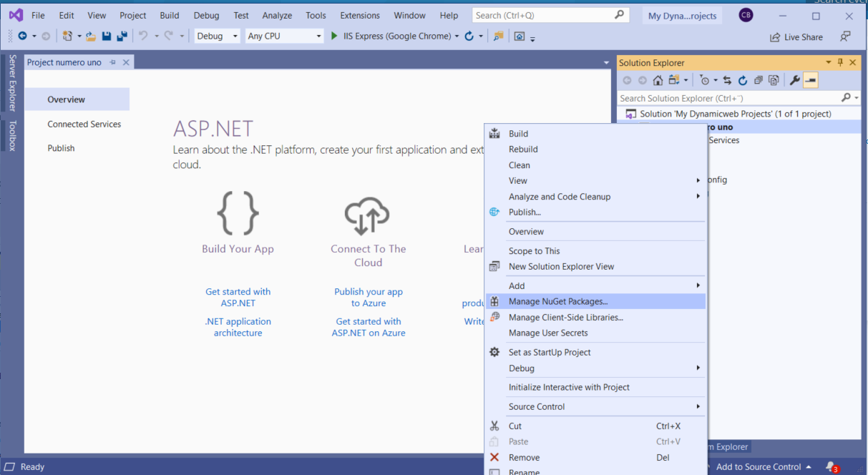
Task: Click the Collapse All icon in Solution Explorer
Action: click(x=758, y=81)
